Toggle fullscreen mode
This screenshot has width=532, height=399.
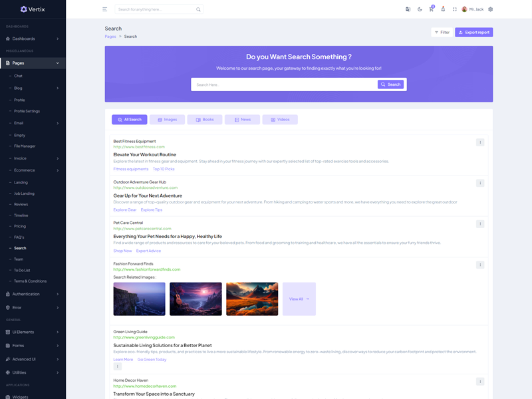pos(455,9)
